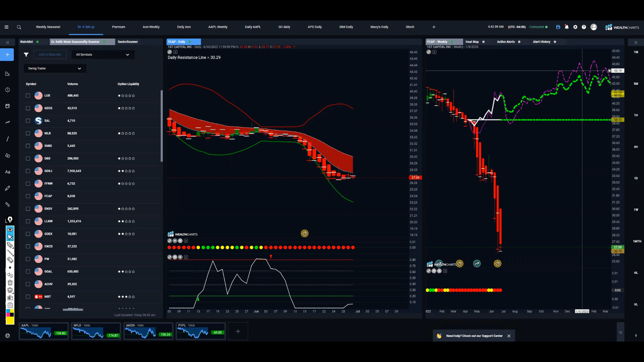The width and height of the screenshot is (644, 362).
Task: Collapse the bottom mini-chart bar chevron
Action: [x=621, y=332]
